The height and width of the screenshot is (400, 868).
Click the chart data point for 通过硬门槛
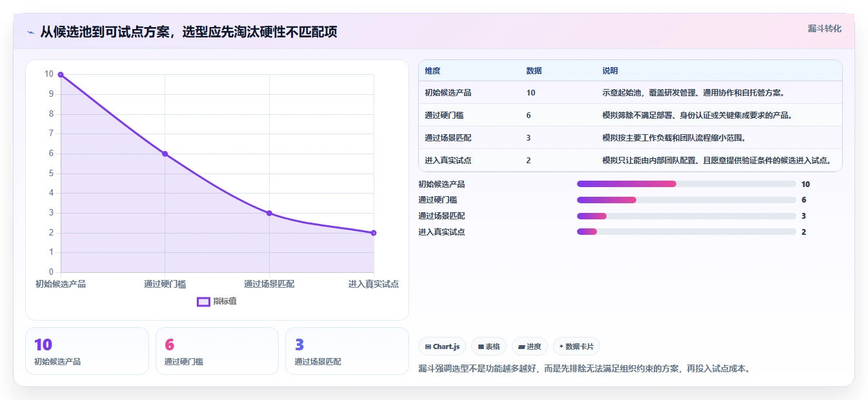[165, 154]
